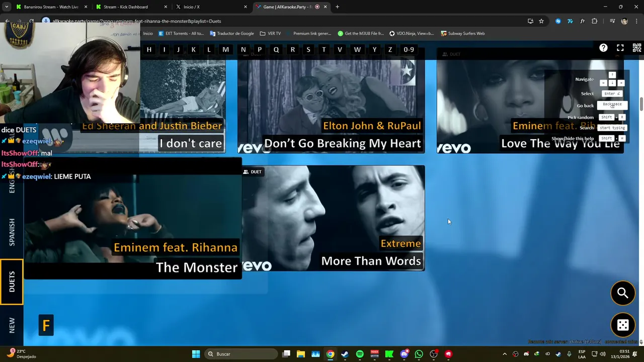Jump to 0-9 songs
This screenshot has height=362, width=644.
pyautogui.click(x=409, y=49)
